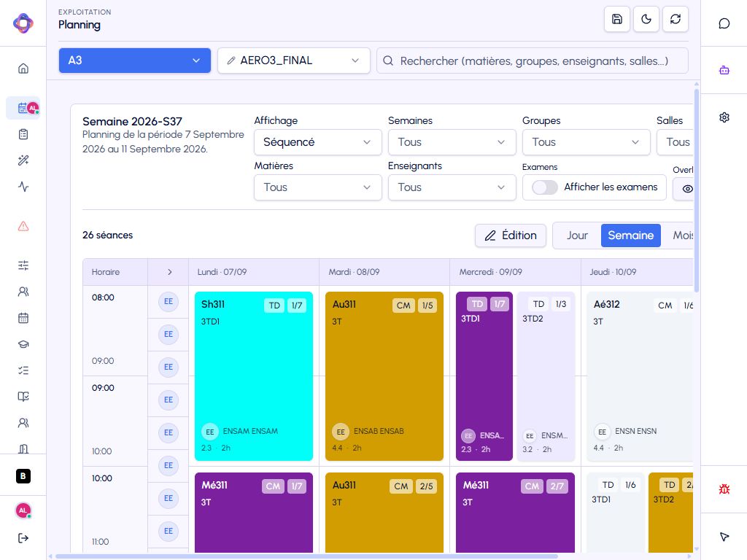Click the logout icon in sidebar
The height and width of the screenshot is (560, 747).
click(23, 538)
